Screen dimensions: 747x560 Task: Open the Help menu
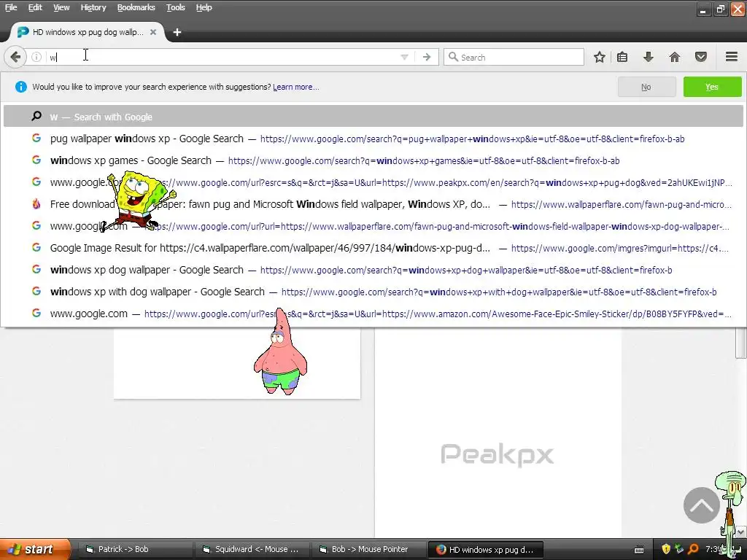(x=204, y=7)
